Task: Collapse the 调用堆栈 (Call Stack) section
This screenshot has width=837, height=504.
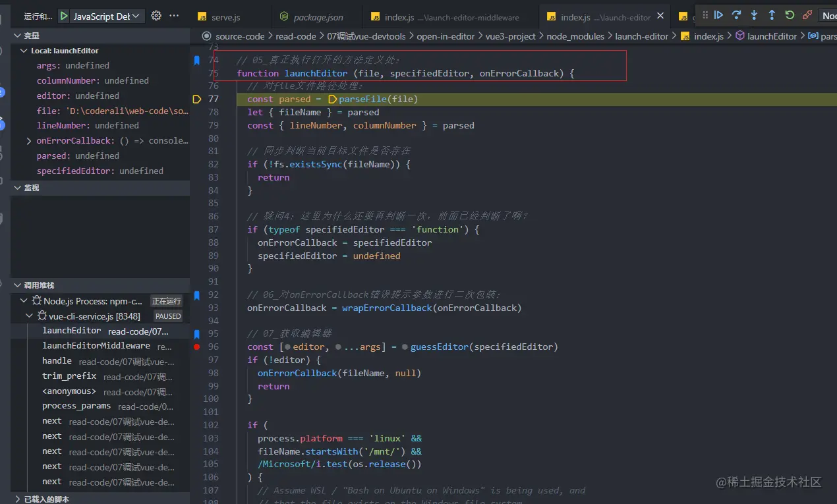Action: point(17,285)
